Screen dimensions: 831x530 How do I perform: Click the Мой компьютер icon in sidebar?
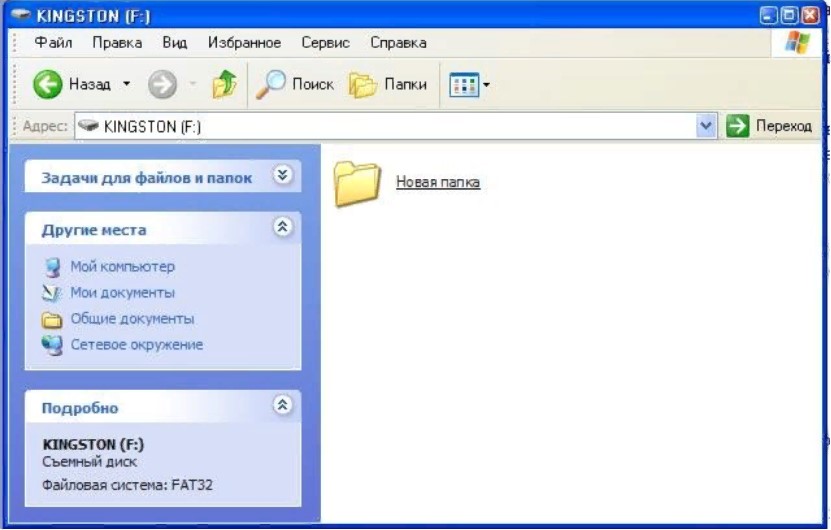pyautogui.click(x=52, y=267)
